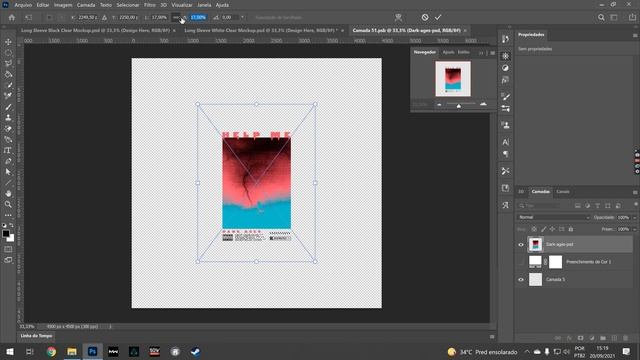
Task: Open the Linha do Tempo panel
Action: click(x=36, y=336)
